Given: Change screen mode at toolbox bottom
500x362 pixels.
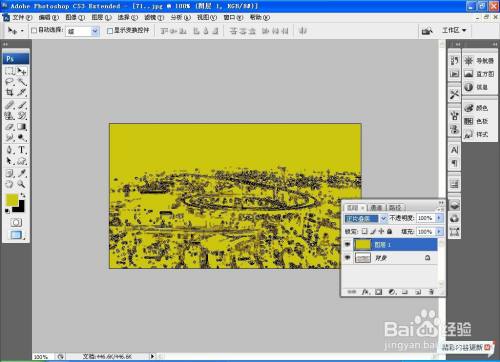Looking at the screenshot, I should coord(16,235).
